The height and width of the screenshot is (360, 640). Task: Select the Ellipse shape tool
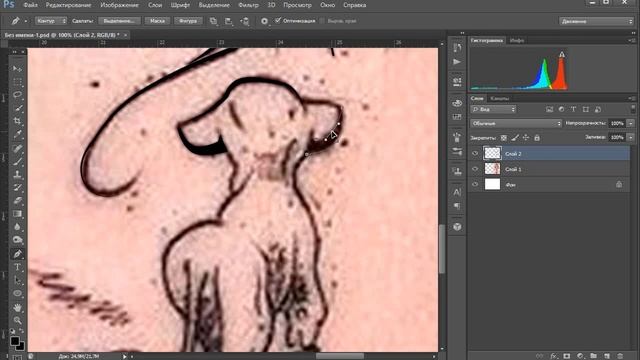(x=17, y=293)
